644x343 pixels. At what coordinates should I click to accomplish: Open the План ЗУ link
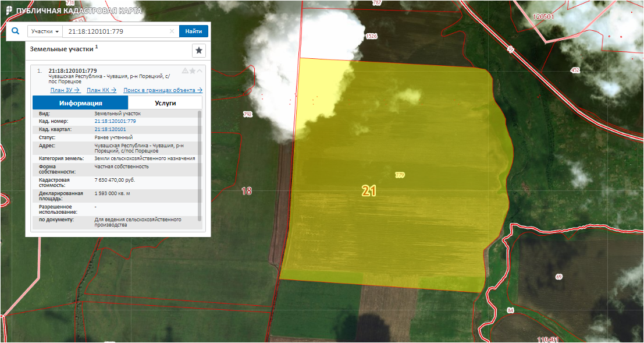pos(65,90)
